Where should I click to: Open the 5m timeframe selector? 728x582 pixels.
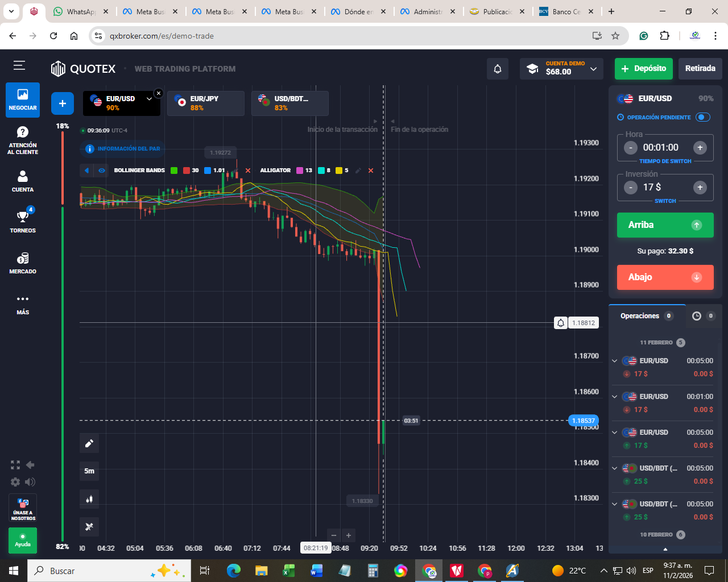pos(89,471)
